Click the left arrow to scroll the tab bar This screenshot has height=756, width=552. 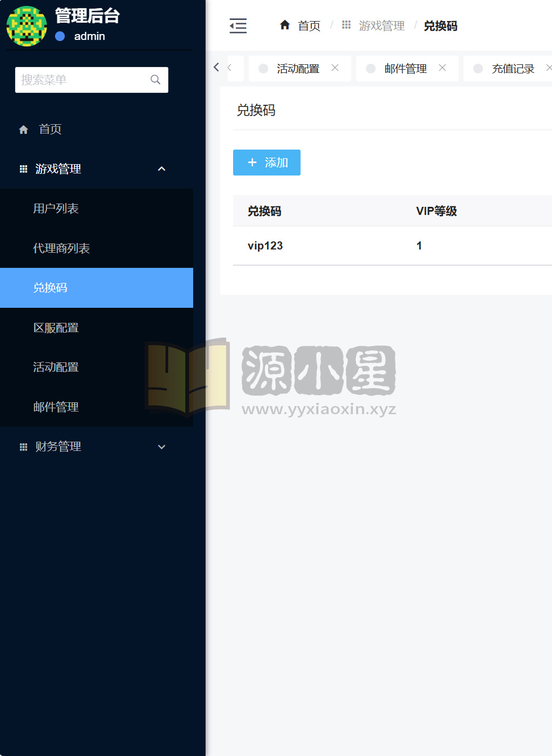coord(216,67)
